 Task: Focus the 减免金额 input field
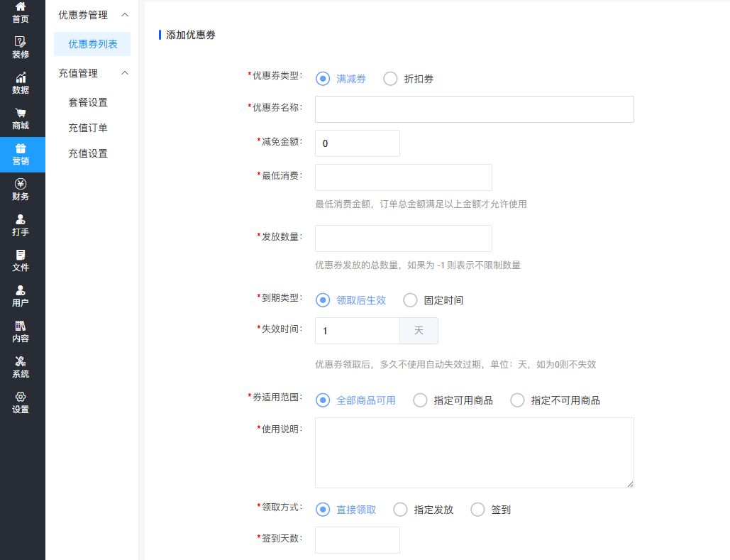tap(357, 143)
